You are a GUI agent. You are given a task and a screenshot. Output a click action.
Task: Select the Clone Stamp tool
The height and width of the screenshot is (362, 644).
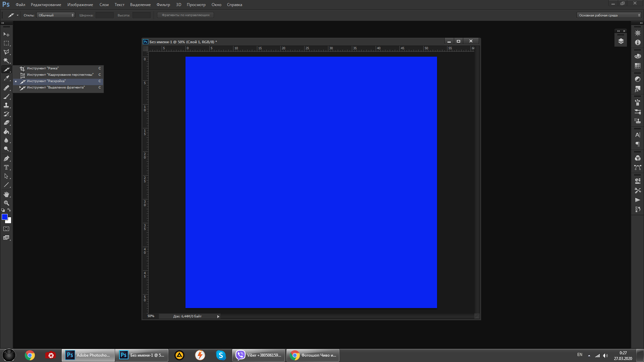[6, 105]
